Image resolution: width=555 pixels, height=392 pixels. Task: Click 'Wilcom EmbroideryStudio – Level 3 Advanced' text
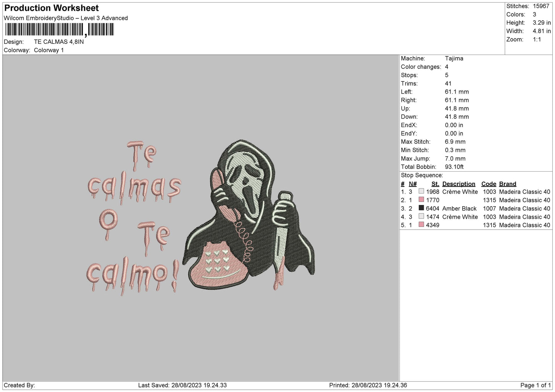66,18
